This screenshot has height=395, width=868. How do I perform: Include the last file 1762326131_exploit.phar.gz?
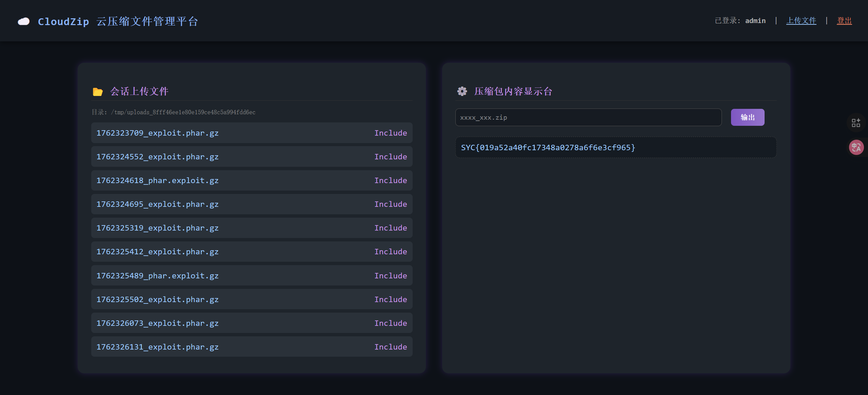pos(390,347)
